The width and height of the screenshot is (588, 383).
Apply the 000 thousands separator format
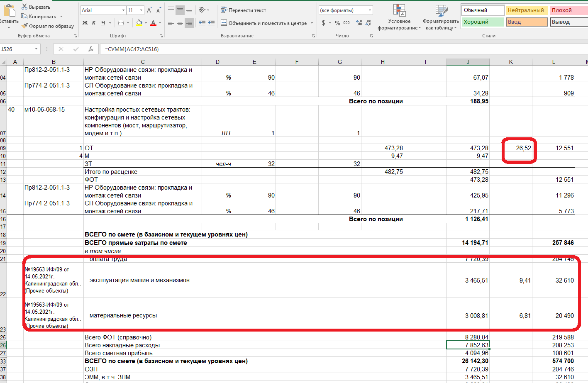pyautogui.click(x=346, y=23)
